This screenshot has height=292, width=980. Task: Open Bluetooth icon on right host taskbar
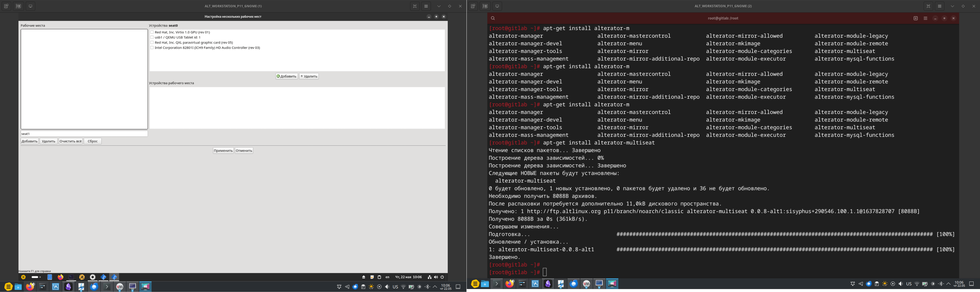[941, 284]
